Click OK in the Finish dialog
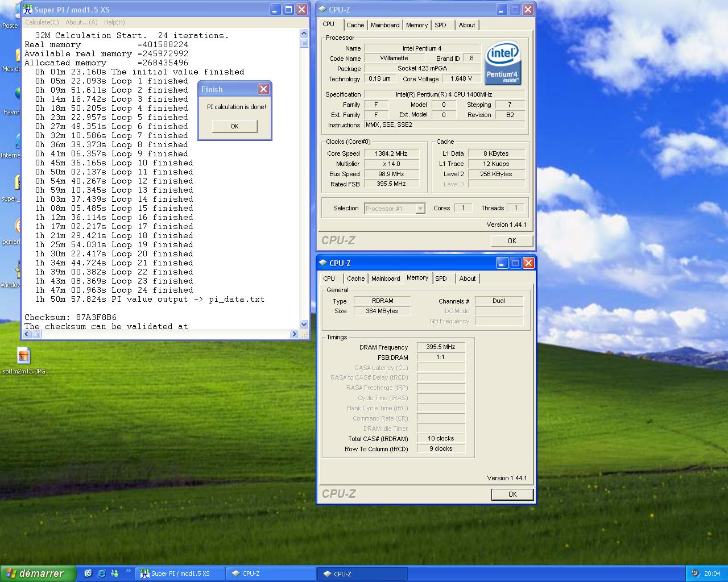The image size is (728, 582). pyautogui.click(x=235, y=126)
